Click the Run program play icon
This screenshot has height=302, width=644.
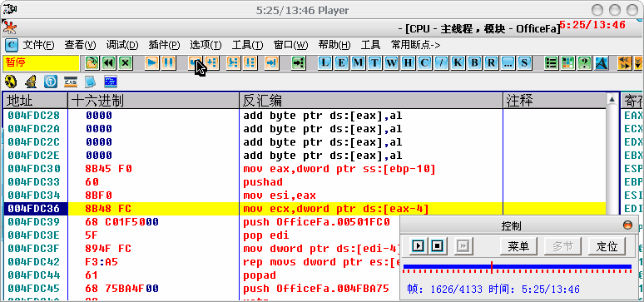[x=152, y=63]
